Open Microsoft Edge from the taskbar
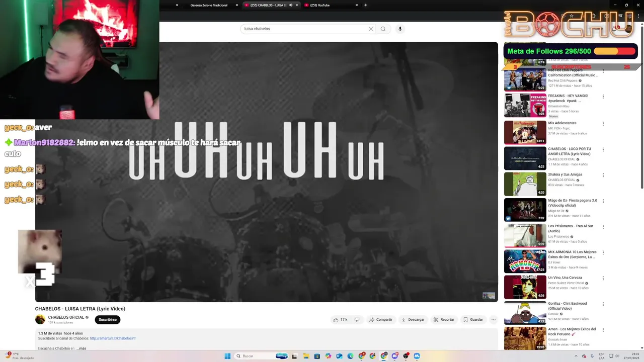This screenshot has height=362, width=644. (x=350, y=356)
